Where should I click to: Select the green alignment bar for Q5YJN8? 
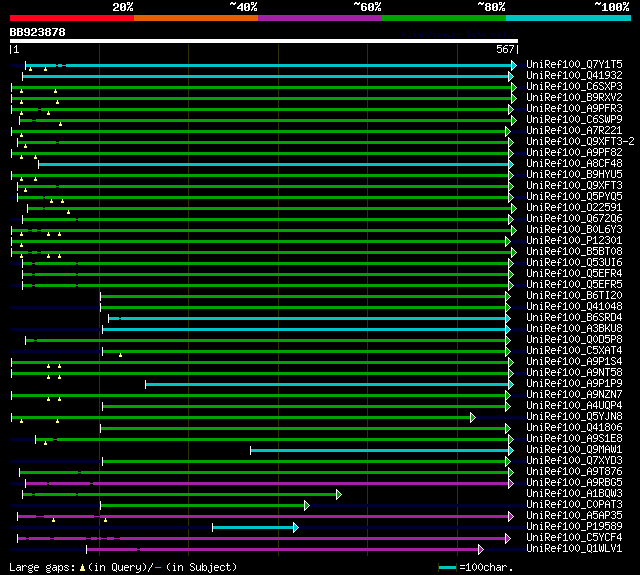tap(241, 417)
